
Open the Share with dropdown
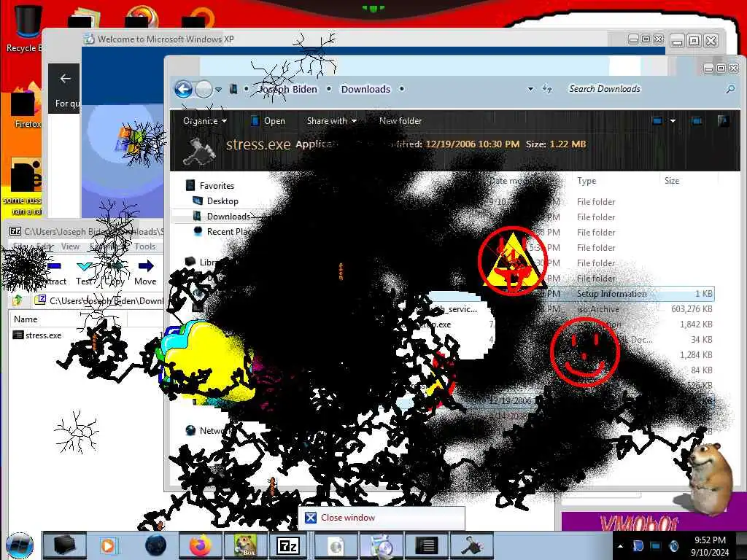point(332,121)
